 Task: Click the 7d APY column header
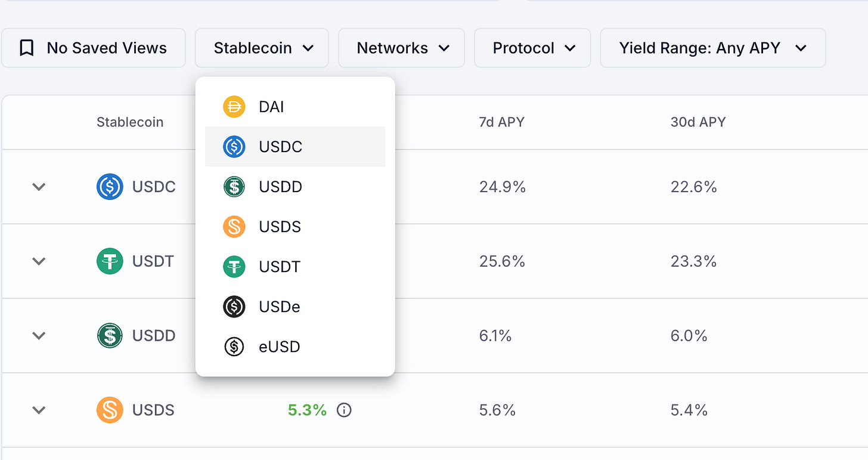(x=502, y=122)
